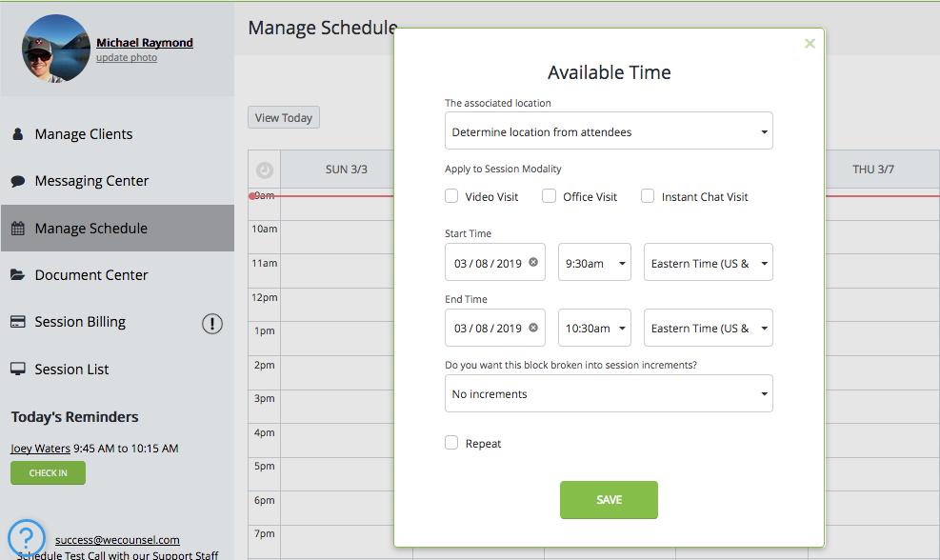This screenshot has width=940, height=560.
Task: Click the Michael Raymond profile photo
Action: pos(56,49)
